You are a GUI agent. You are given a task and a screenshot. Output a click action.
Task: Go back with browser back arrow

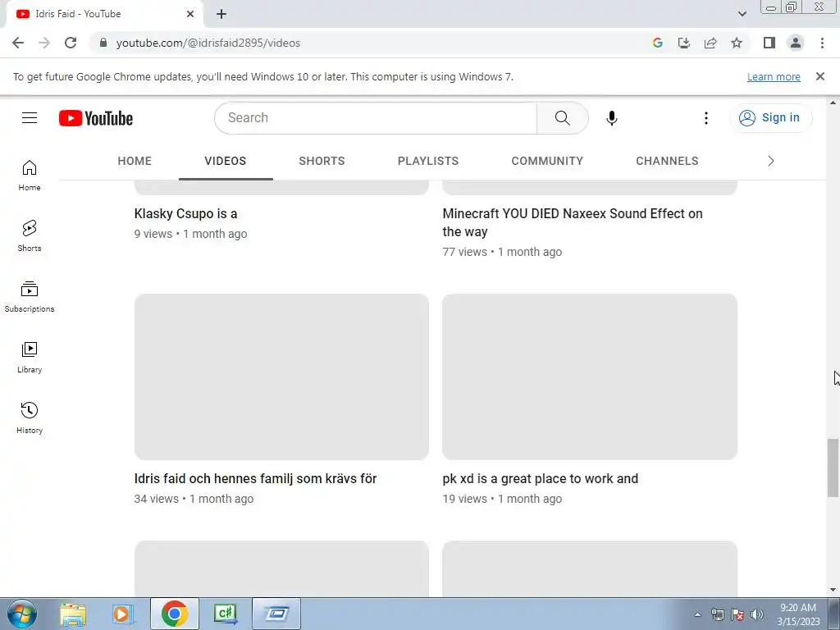click(x=18, y=43)
